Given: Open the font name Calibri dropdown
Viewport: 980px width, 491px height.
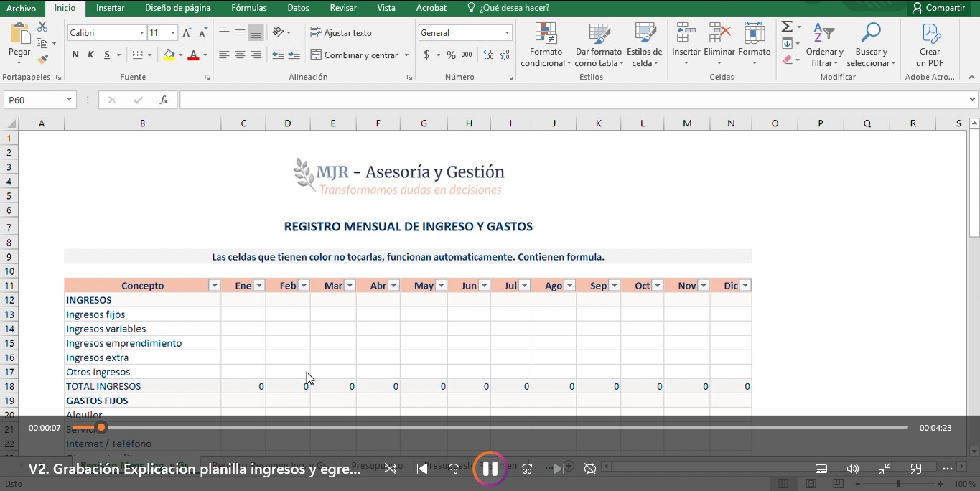Looking at the screenshot, I should [x=141, y=33].
